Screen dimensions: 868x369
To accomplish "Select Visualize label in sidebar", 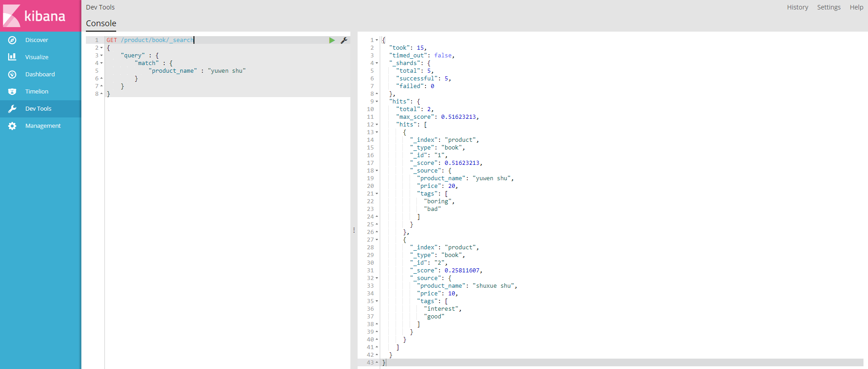I will pyautogui.click(x=37, y=57).
